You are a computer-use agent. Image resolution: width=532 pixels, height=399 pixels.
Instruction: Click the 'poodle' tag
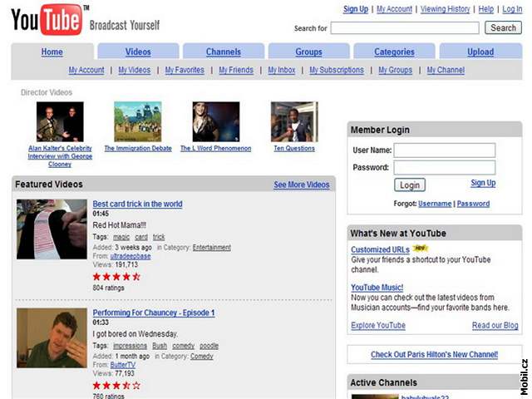pos(209,346)
